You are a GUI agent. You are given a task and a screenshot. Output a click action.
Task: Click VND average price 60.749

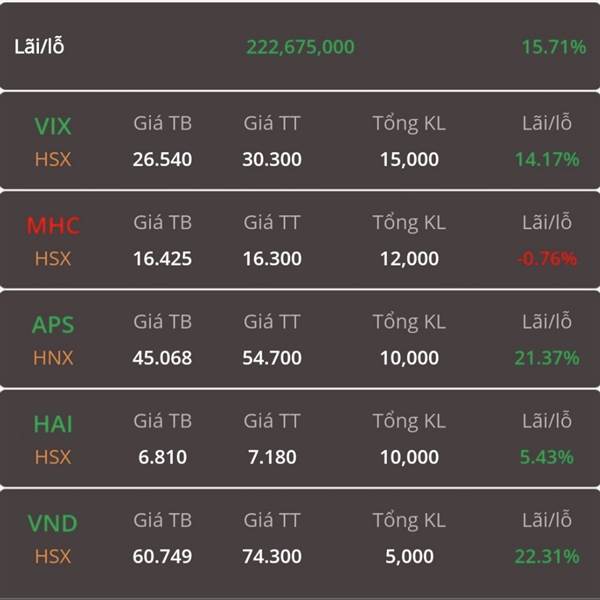pyautogui.click(x=163, y=556)
